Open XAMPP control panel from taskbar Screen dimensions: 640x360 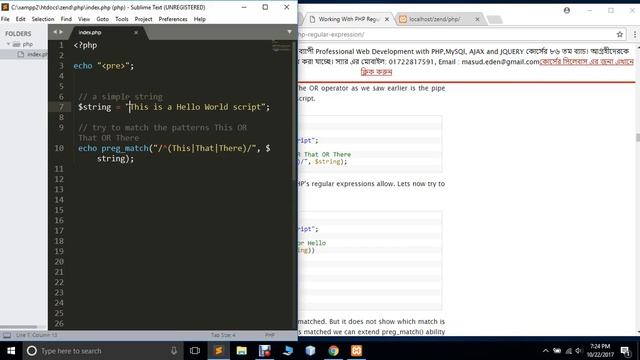point(356,351)
